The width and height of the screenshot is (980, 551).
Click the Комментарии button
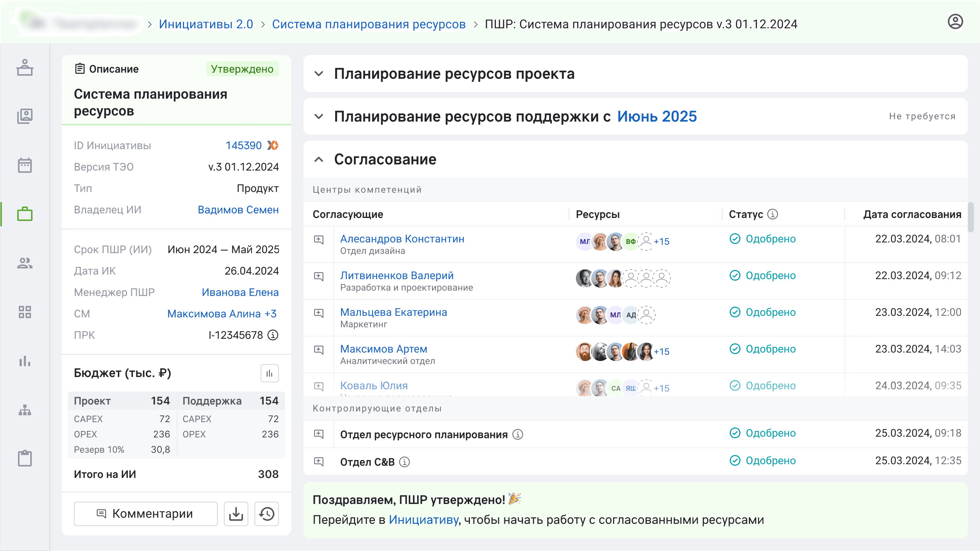pyautogui.click(x=145, y=514)
